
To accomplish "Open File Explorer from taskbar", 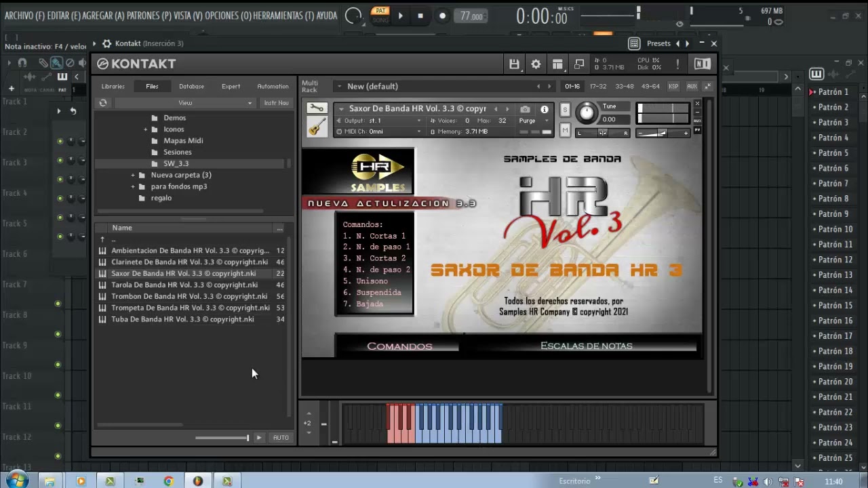I will point(49,481).
